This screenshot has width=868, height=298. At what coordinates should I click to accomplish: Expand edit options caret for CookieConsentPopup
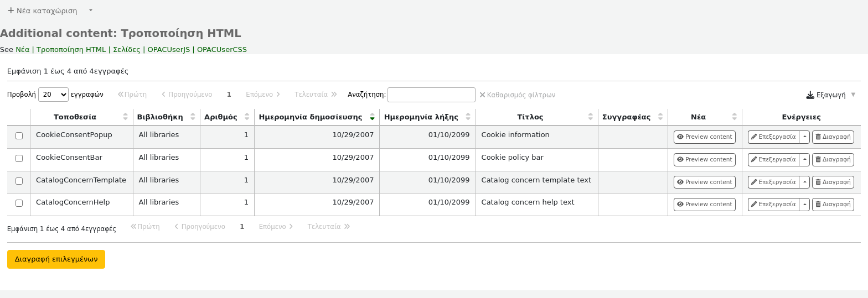804,137
